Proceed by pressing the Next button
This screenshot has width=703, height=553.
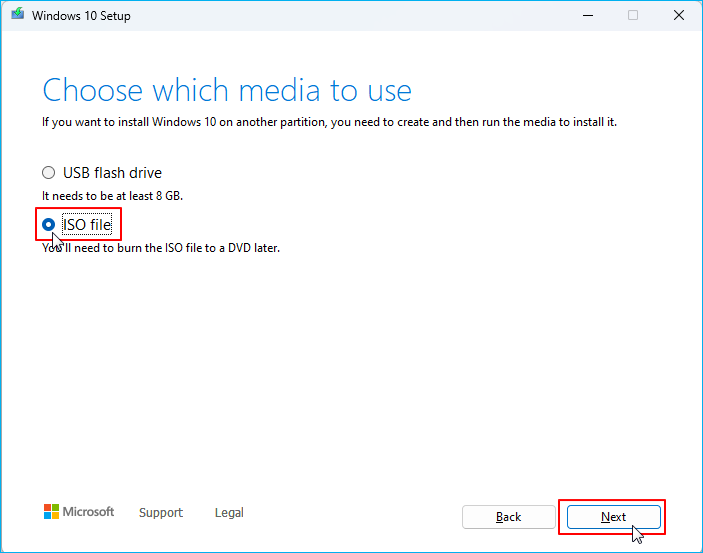click(x=614, y=517)
